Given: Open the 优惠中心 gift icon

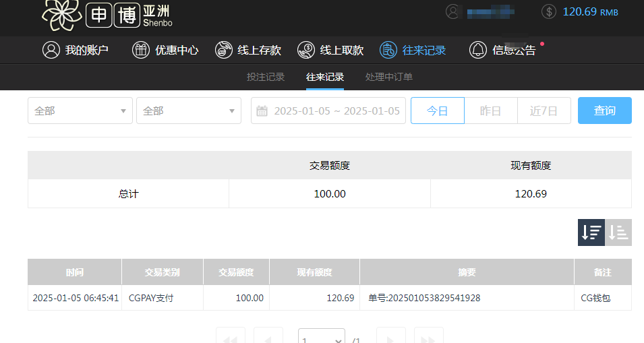Looking at the screenshot, I should tap(141, 50).
